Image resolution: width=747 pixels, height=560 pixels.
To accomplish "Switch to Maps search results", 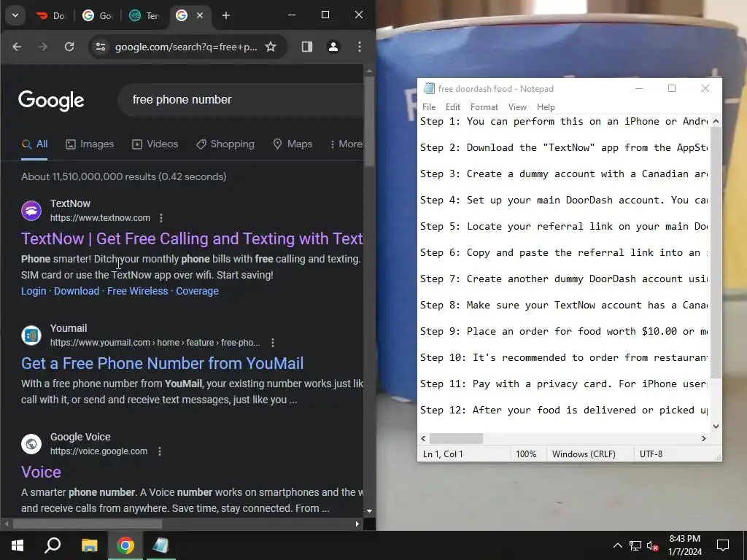I will tap(293, 144).
